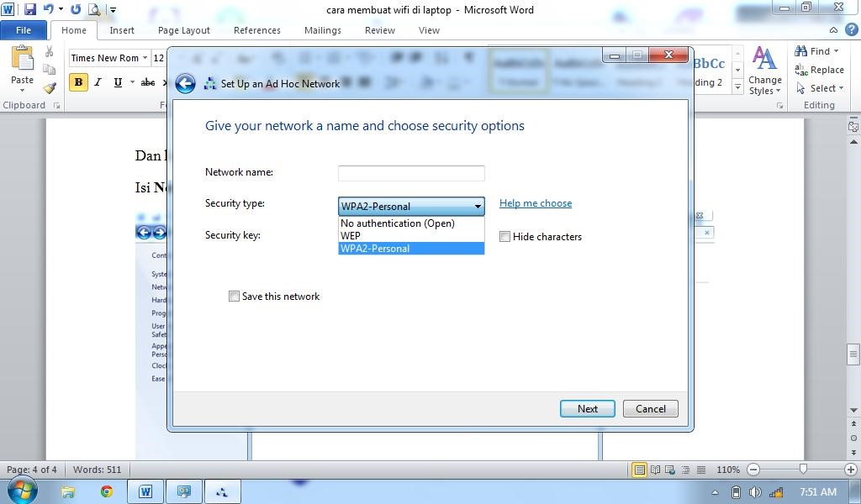Open underline style dropdown arrow
Viewport: 861px width, 504px height.
(132, 82)
